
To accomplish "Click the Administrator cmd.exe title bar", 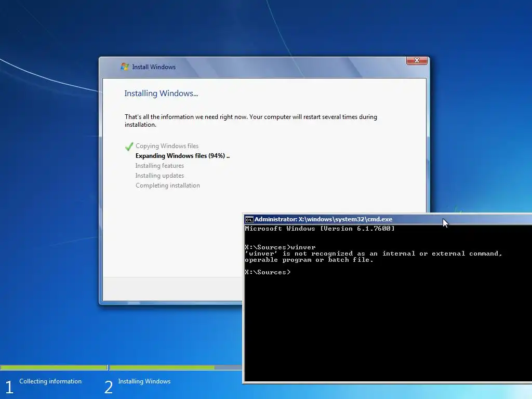I will tap(388, 219).
